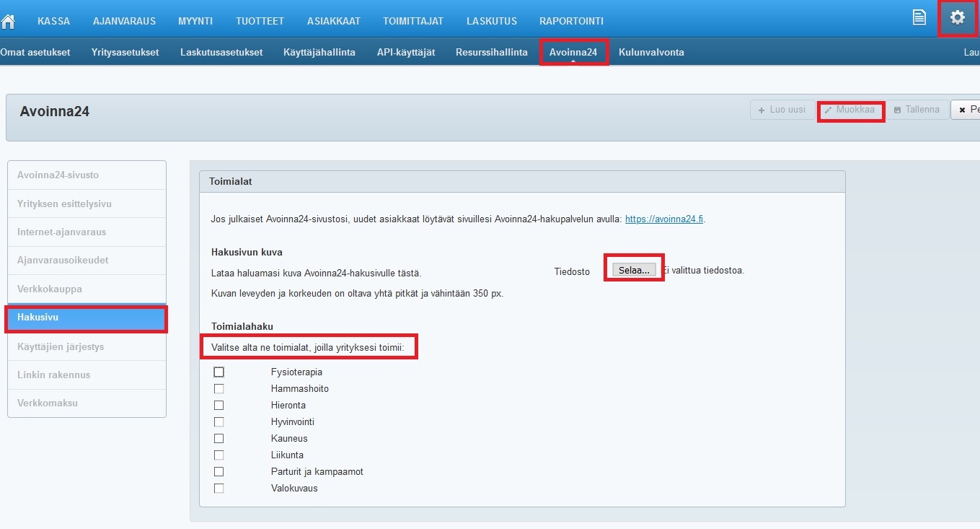The height and width of the screenshot is (529, 980).
Task: Tick the Parturit ja kampaamot checkbox
Action: pyautogui.click(x=219, y=472)
